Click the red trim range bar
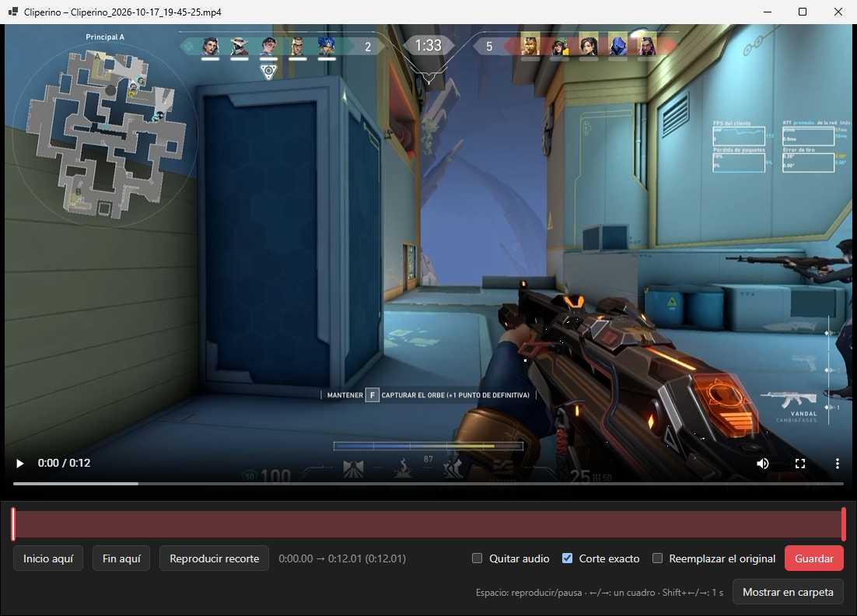This screenshot has width=857, height=616. pos(428,524)
